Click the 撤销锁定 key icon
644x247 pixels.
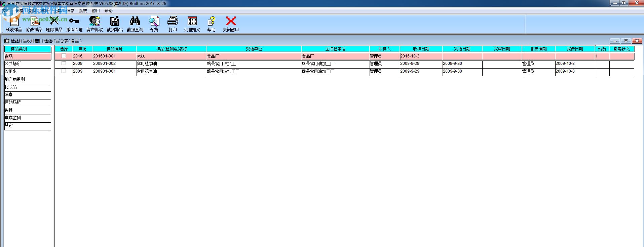(x=74, y=22)
